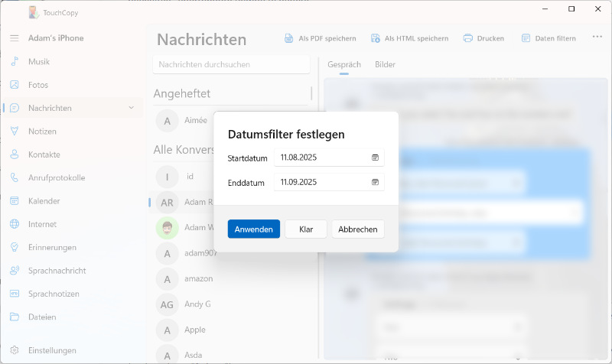Open Kontakte in the sidebar
This screenshot has width=612, height=364.
point(44,154)
